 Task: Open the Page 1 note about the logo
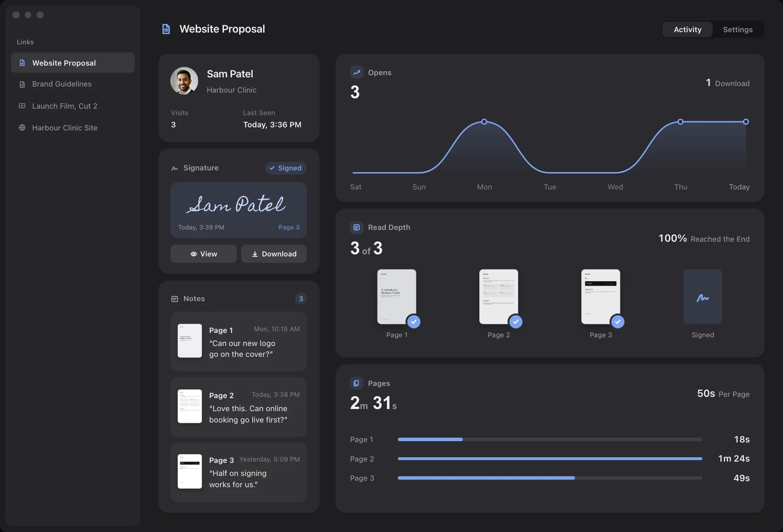point(238,342)
